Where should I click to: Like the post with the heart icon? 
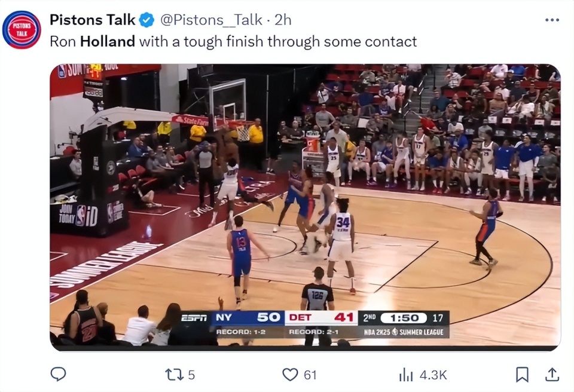point(290,375)
